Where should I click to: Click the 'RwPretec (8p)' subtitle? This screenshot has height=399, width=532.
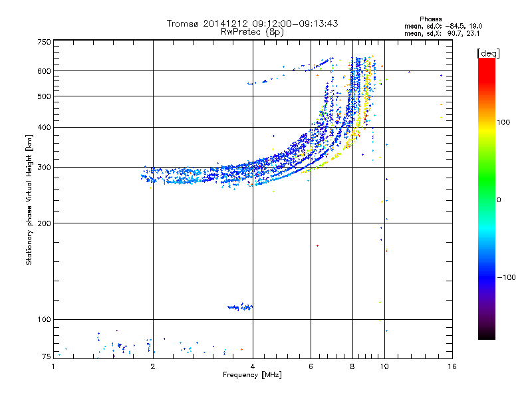coord(252,32)
